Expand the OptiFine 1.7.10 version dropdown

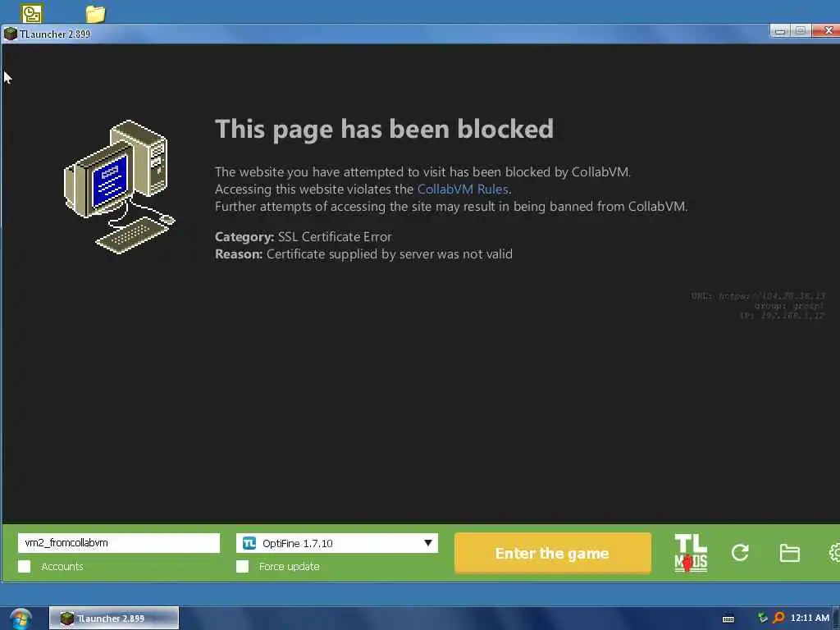(x=337, y=543)
